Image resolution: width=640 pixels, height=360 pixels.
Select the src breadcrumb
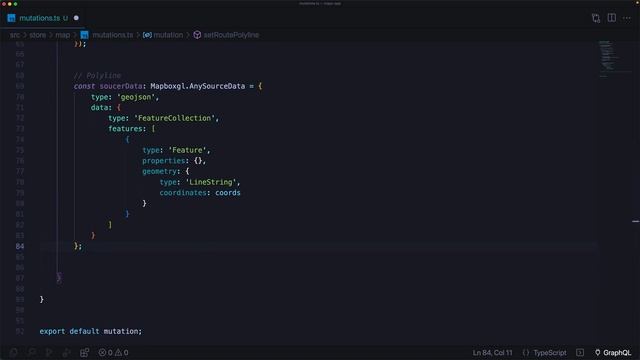pos(15,35)
